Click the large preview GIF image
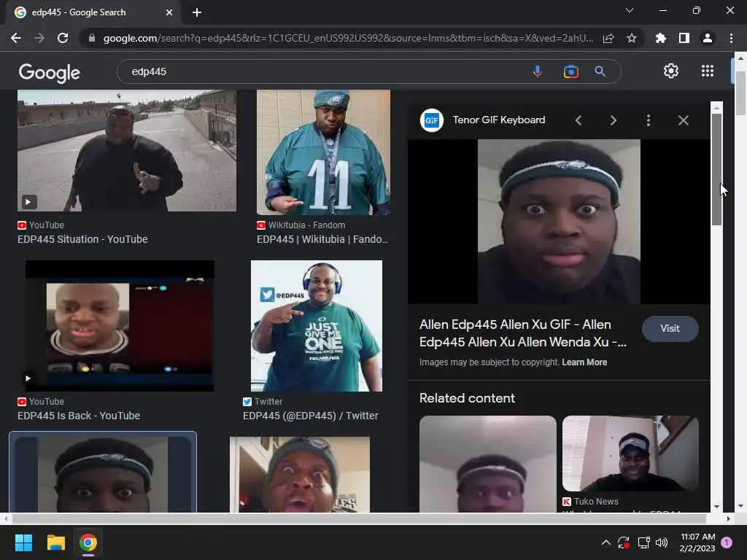 [x=559, y=222]
